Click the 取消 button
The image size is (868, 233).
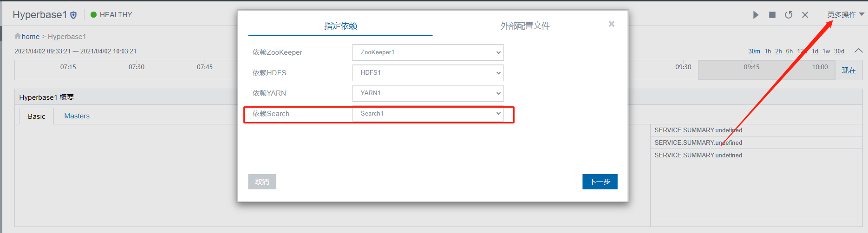click(x=262, y=182)
